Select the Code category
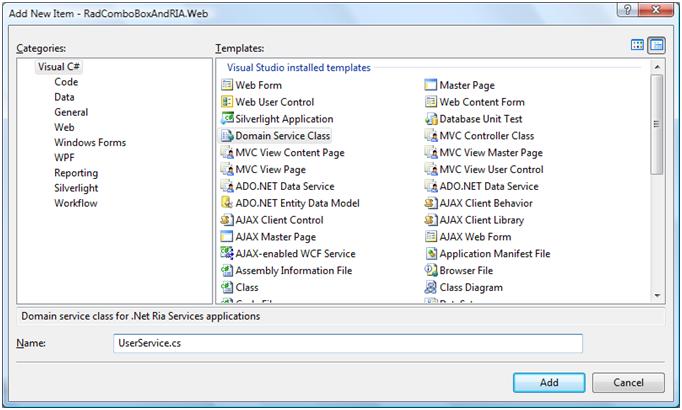Viewport: 682px width, 410px height. click(66, 82)
